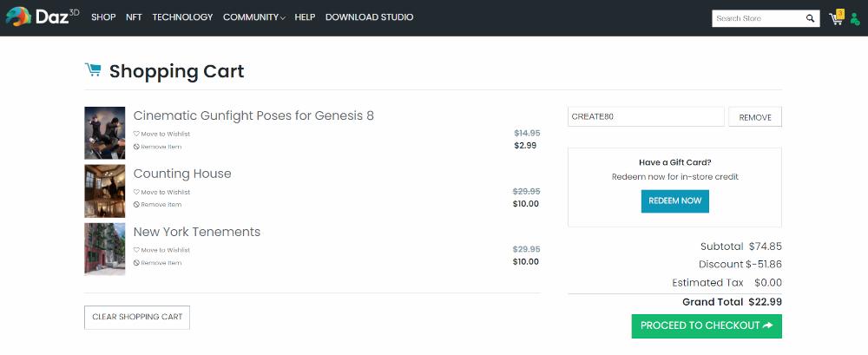Expand the Community dropdown menu
The height and width of the screenshot is (355, 868).
(253, 17)
